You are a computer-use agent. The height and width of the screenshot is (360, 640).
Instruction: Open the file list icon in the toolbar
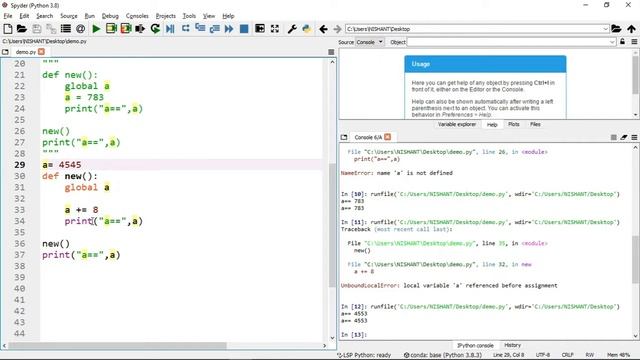(65, 29)
